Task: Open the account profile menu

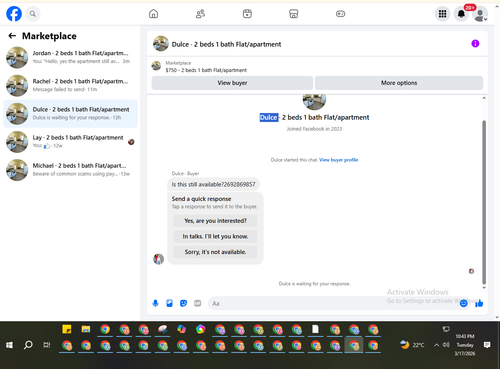Action: click(x=480, y=14)
